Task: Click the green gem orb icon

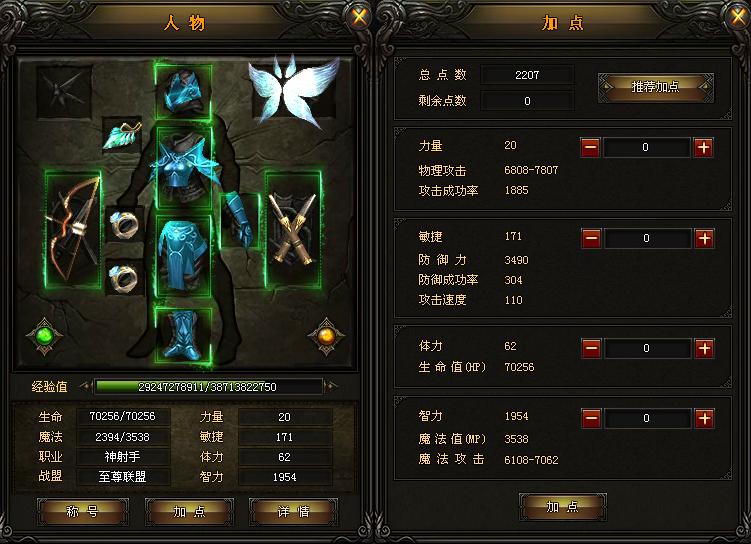Action: 45,336
